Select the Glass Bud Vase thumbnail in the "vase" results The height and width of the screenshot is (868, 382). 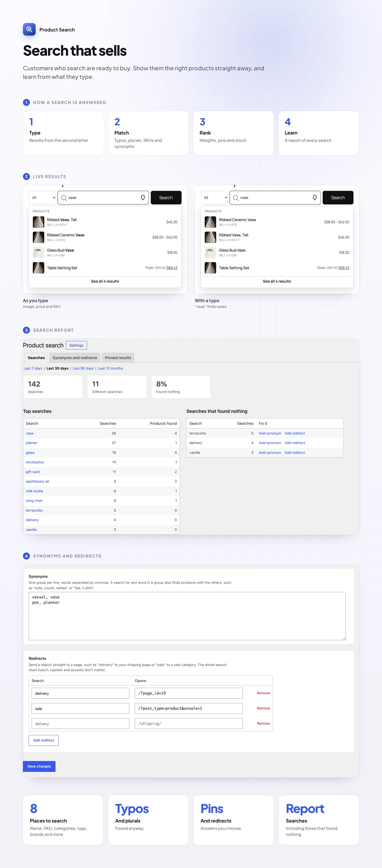[38, 252]
